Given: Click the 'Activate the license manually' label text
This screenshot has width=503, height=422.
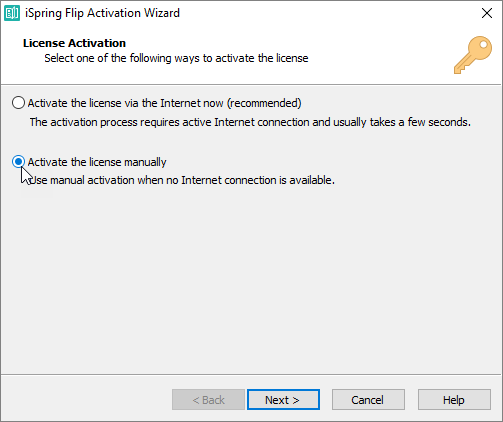Looking at the screenshot, I should pos(97,162).
